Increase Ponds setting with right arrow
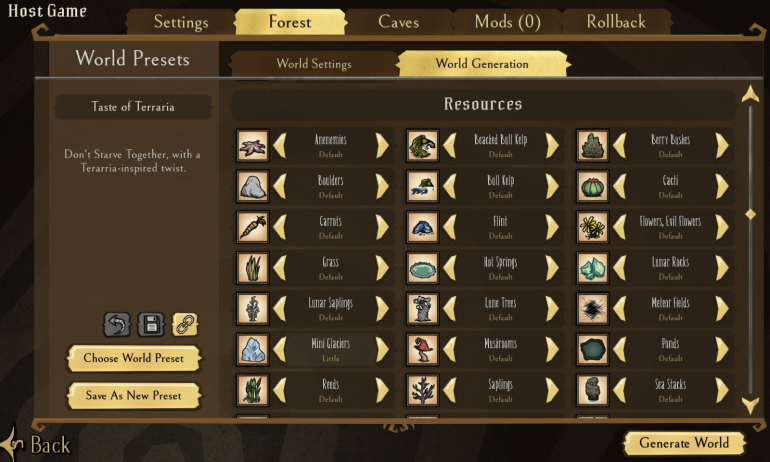Viewport: 770px width, 462px height. tap(722, 350)
